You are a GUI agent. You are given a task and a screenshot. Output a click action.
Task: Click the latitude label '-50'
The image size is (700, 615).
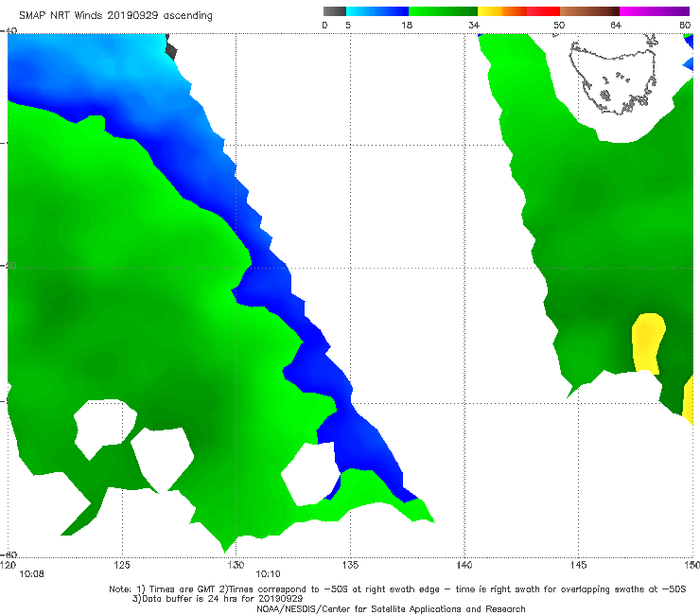click(9, 265)
